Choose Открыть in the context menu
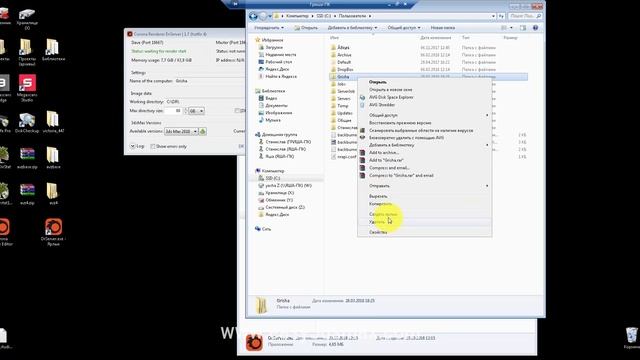Viewport: 640px width, 360px height. coord(378,82)
